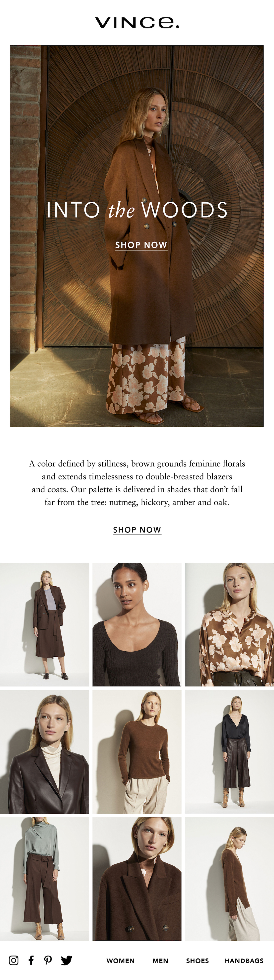Open the Pinterest icon link
Image resolution: width=274 pixels, height=980 pixels.
click(48, 960)
